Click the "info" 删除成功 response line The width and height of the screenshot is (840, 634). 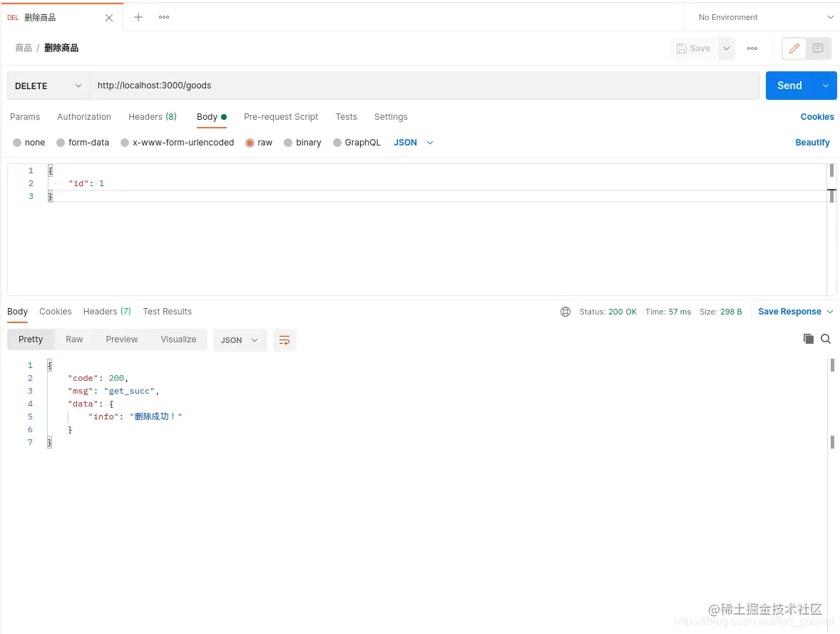tap(135, 416)
